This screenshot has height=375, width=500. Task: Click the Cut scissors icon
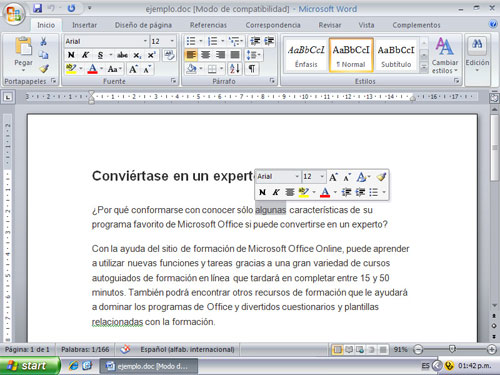pyautogui.click(x=44, y=41)
